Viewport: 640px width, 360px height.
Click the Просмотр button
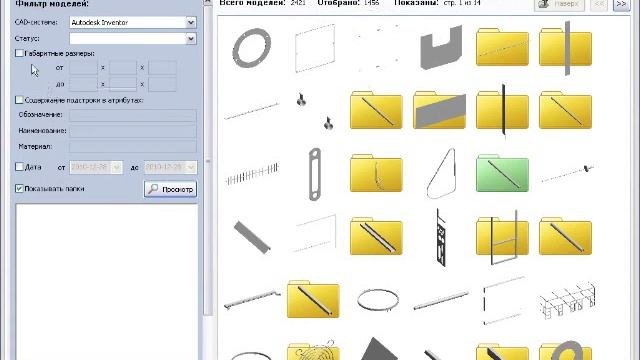click(170, 189)
